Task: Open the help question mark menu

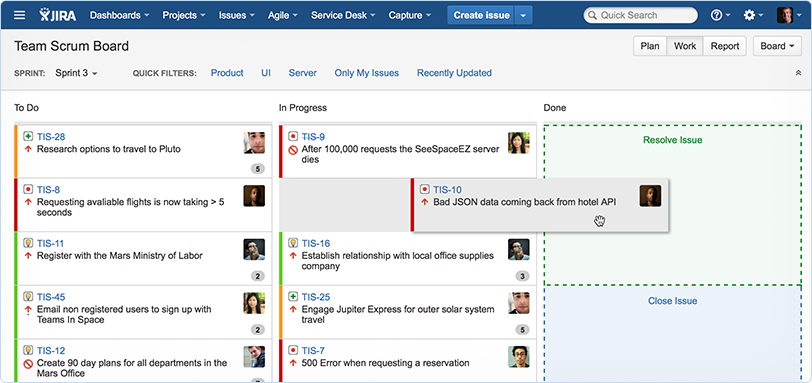Action: [720, 15]
